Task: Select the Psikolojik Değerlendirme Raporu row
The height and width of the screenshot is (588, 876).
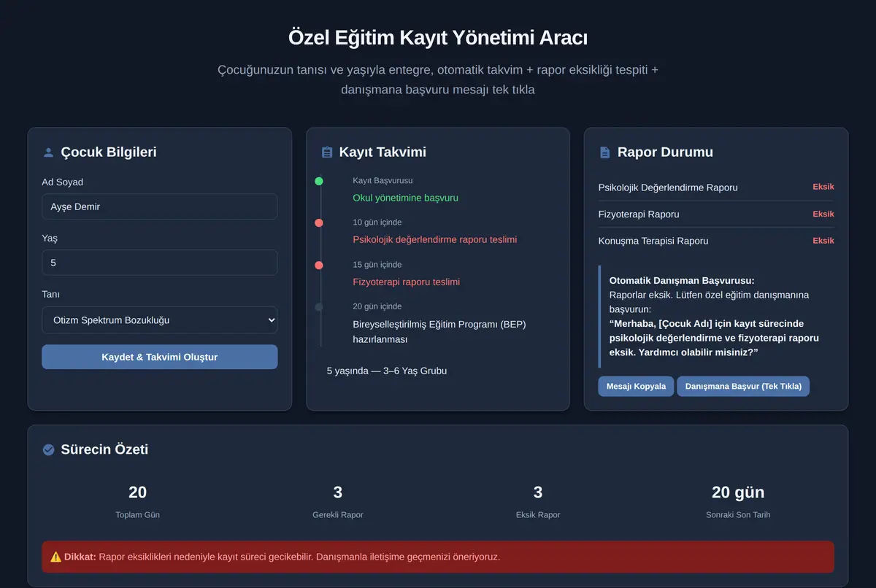Action: point(716,187)
